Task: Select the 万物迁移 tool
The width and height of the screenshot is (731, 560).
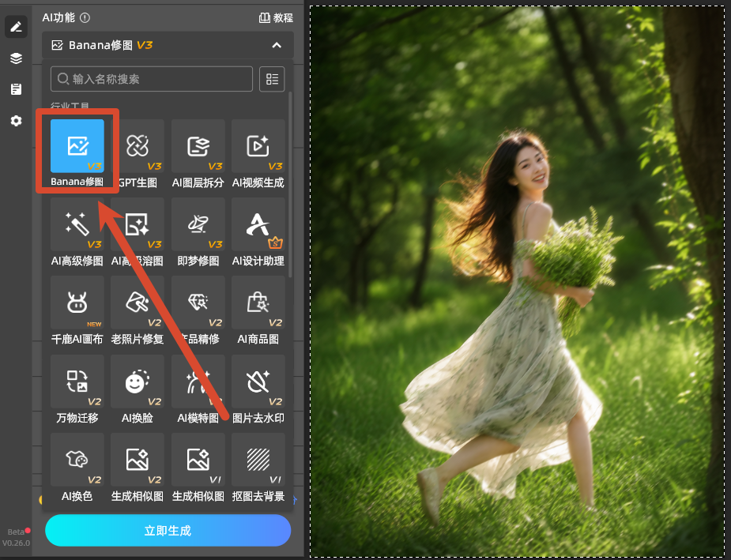Action: (77, 381)
